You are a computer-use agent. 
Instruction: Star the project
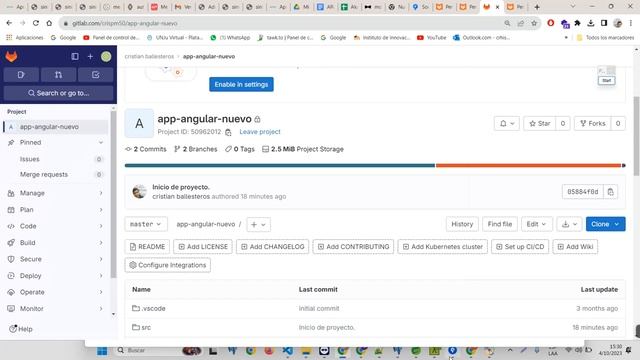(x=540, y=123)
